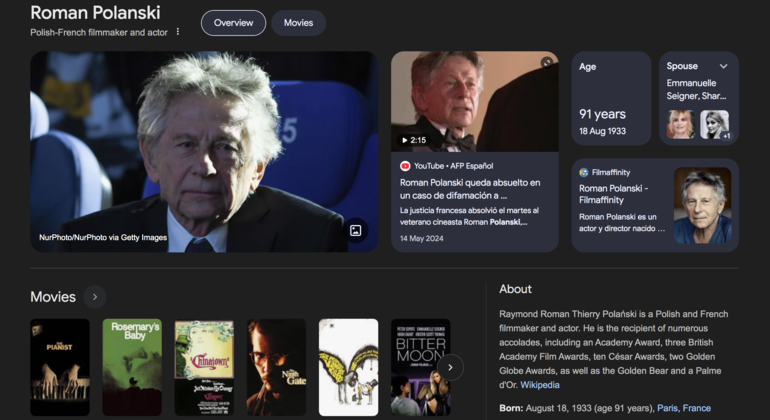Click the 14 May 2024 video date

pyautogui.click(x=421, y=238)
